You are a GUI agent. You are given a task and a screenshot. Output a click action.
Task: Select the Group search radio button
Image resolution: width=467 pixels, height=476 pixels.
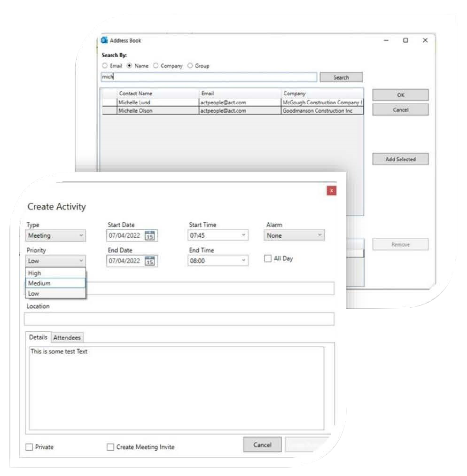point(190,66)
